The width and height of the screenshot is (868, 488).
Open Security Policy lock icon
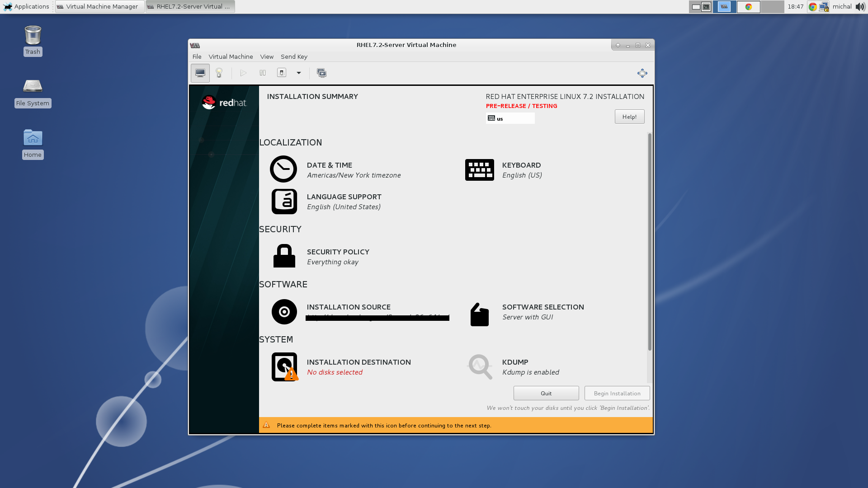point(284,256)
